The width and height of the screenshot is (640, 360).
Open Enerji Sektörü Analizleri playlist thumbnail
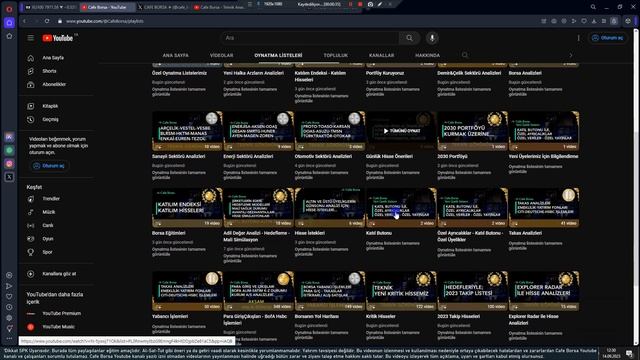click(x=259, y=131)
